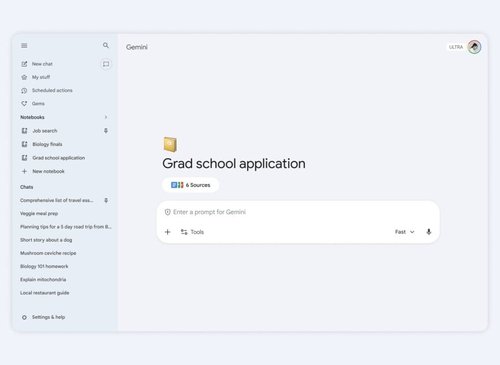Open the 6 Sources button
The height and width of the screenshot is (365, 500).
[x=190, y=185]
